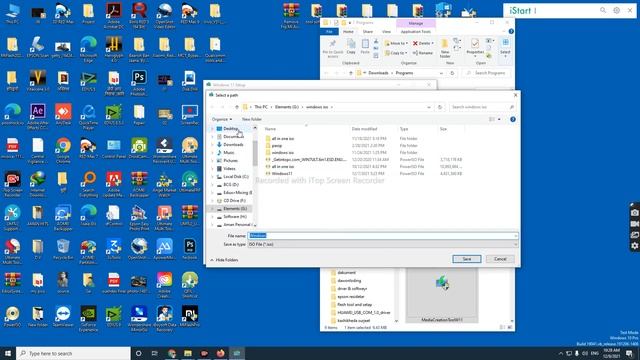Select CD Drive (F:) in the navigation tree

coord(235,201)
